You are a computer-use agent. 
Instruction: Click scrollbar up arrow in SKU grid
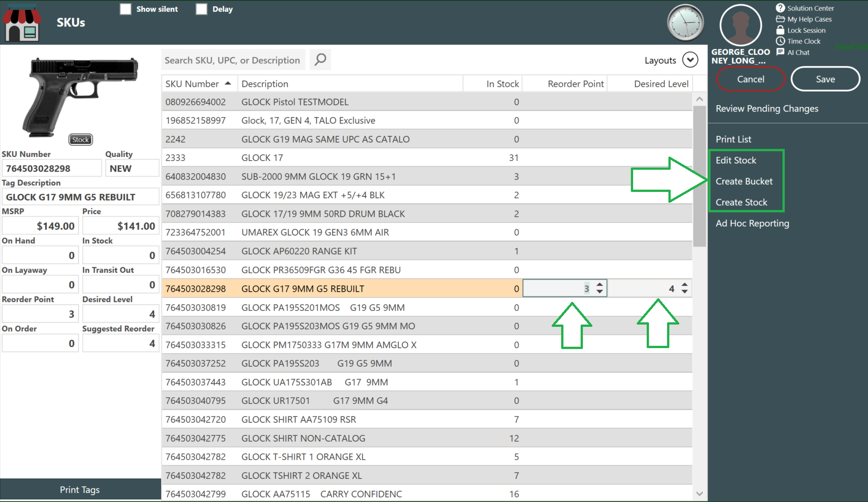(x=700, y=99)
